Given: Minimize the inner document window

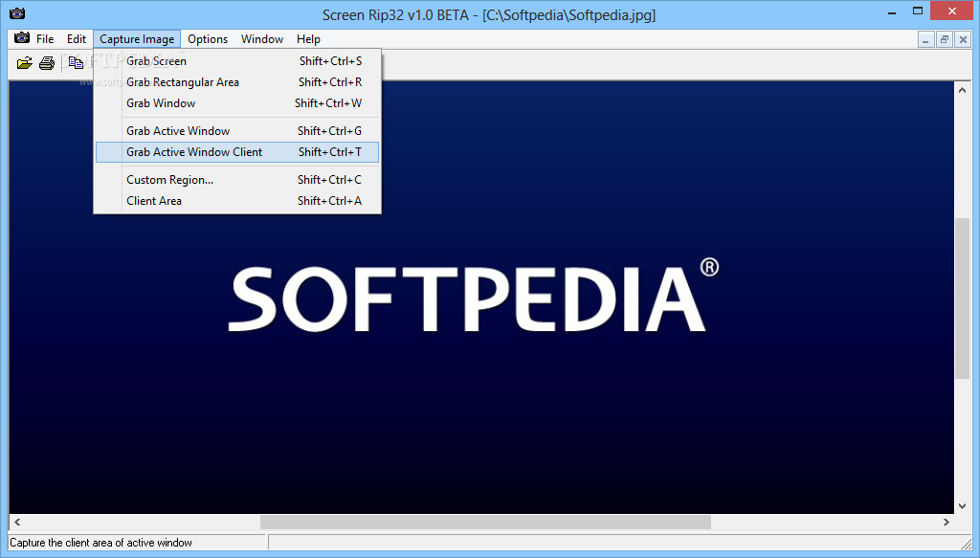Looking at the screenshot, I should pyautogui.click(x=925, y=39).
